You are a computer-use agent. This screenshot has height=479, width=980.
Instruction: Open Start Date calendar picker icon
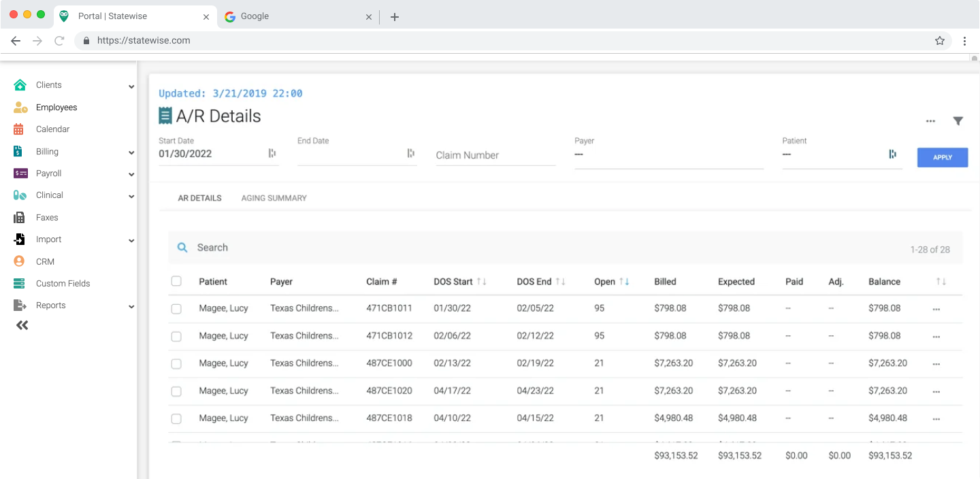[x=272, y=154]
